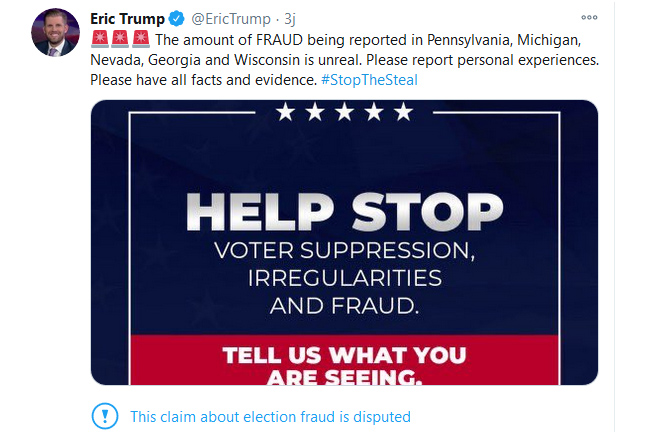Click the disputed-claim exclamation icon
Image resolution: width=650 pixels, height=433 pixels.
[x=103, y=416]
